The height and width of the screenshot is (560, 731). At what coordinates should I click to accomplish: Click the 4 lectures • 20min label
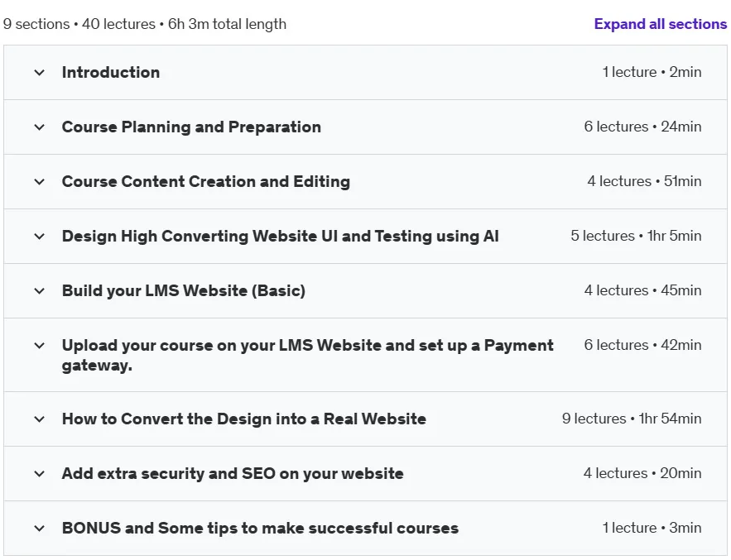(642, 473)
